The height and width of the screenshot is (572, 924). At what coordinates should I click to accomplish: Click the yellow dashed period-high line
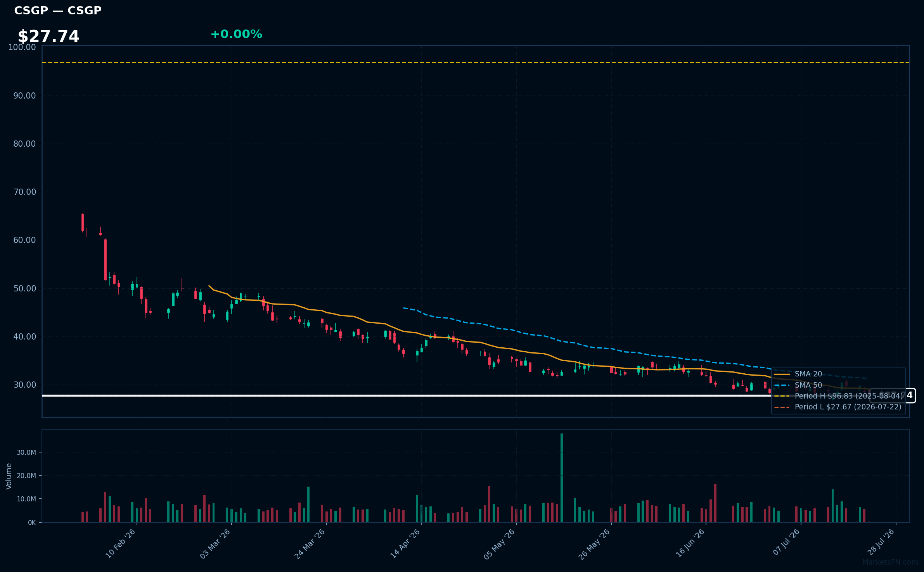pos(476,62)
